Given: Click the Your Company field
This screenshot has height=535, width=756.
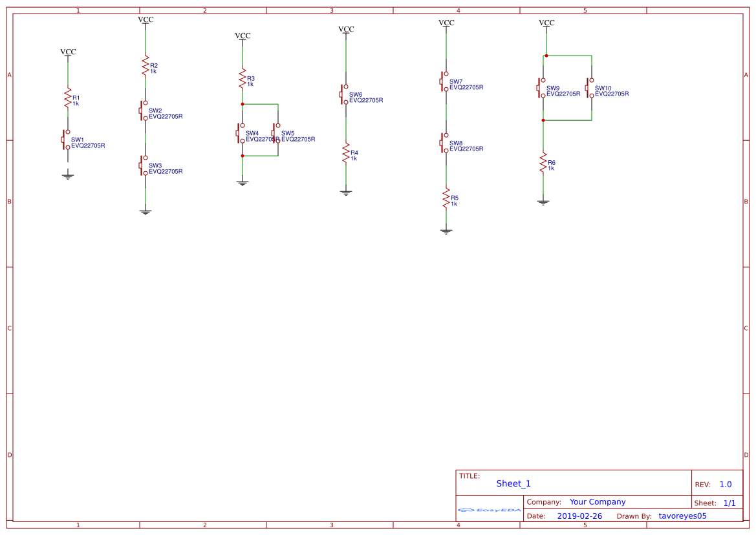Looking at the screenshot, I should coord(597,501).
